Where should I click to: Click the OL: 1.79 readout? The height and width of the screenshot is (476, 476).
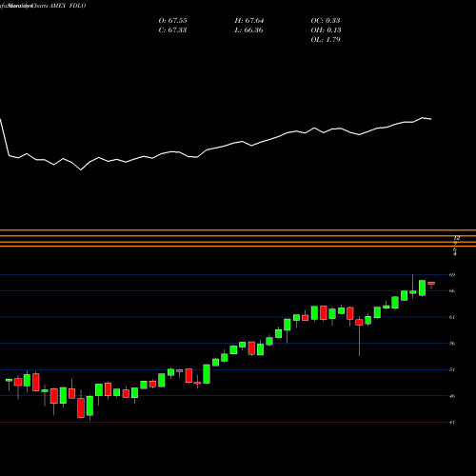click(x=326, y=40)
